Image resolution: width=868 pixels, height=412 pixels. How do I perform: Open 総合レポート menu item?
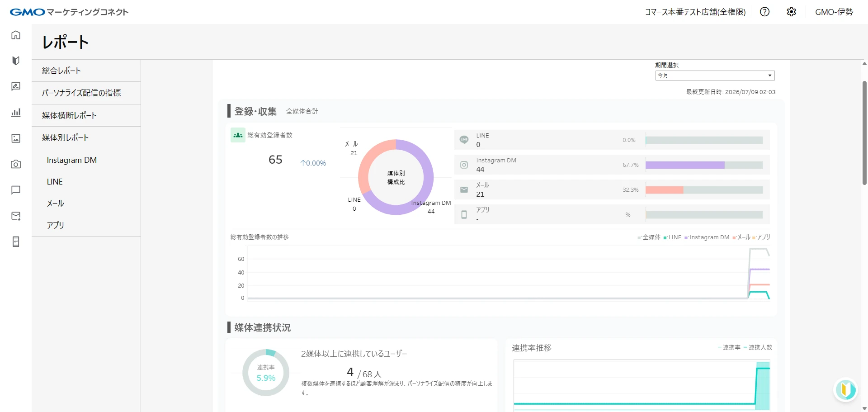point(86,71)
